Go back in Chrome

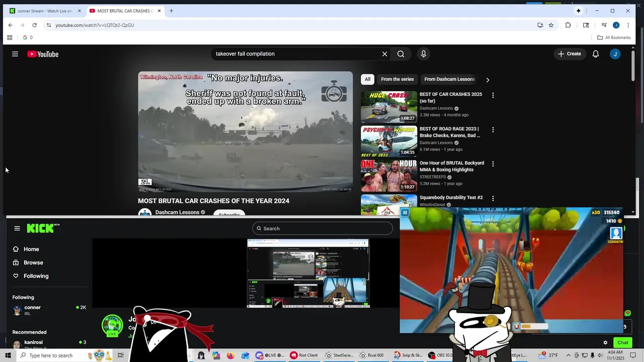10,25
